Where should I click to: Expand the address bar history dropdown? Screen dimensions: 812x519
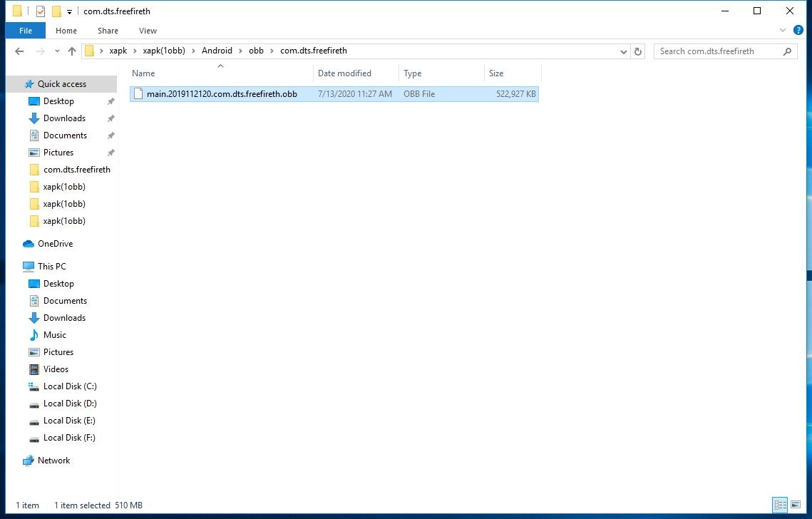624,51
